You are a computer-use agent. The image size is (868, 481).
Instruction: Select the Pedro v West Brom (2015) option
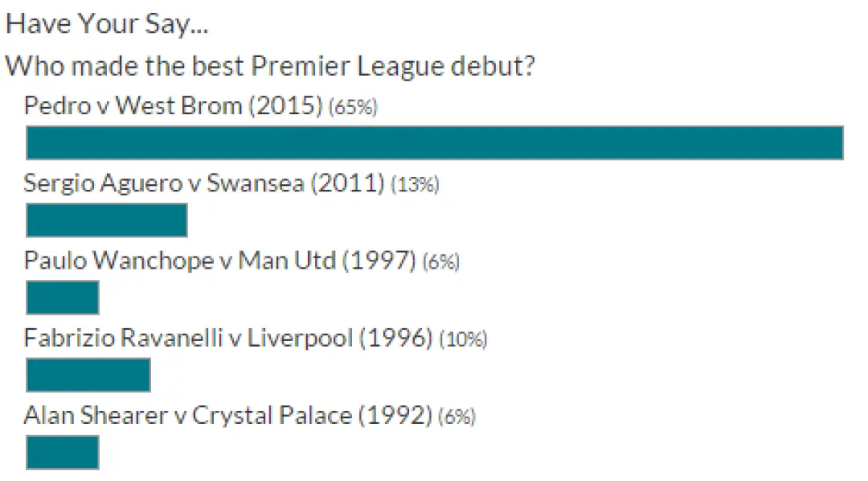pyautogui.click(x=174, y=105)
